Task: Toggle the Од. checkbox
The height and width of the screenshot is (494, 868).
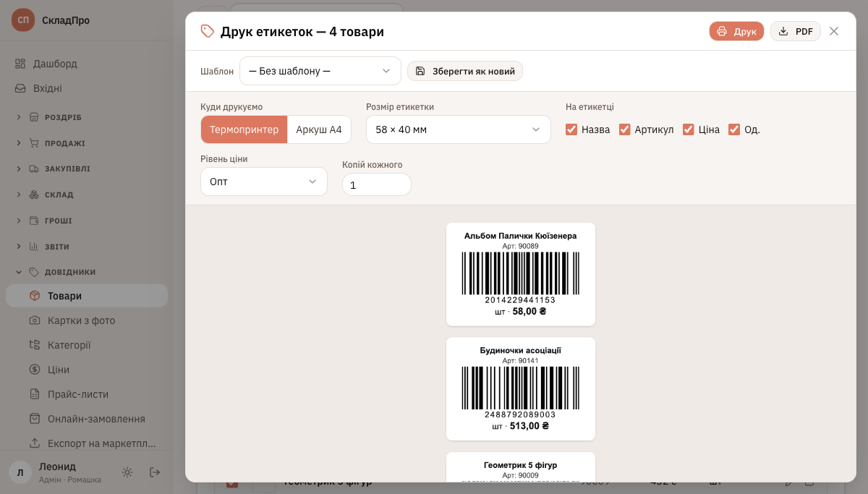Action: pos(734,129)
